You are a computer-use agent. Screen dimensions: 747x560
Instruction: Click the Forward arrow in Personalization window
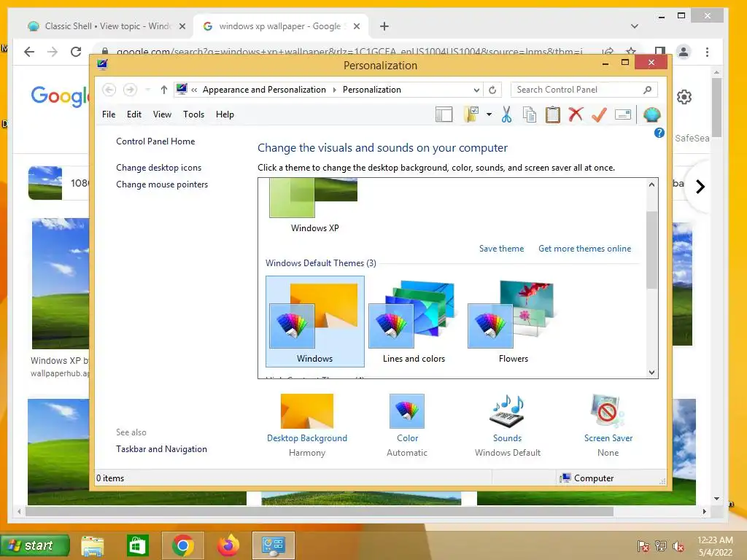click(130, 90)
